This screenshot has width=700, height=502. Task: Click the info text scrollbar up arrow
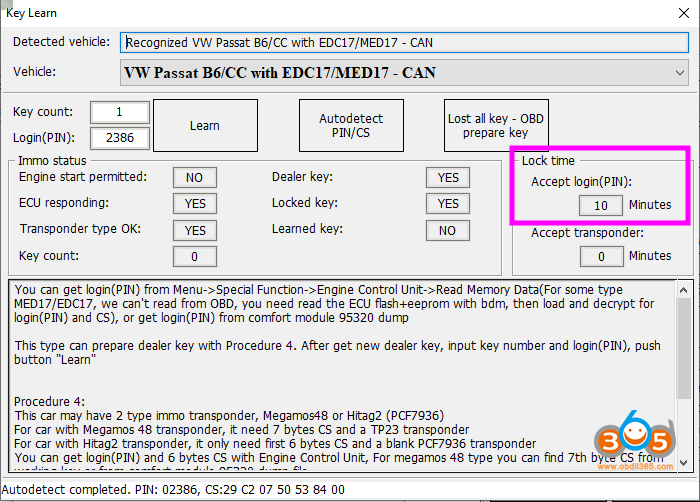683,290
